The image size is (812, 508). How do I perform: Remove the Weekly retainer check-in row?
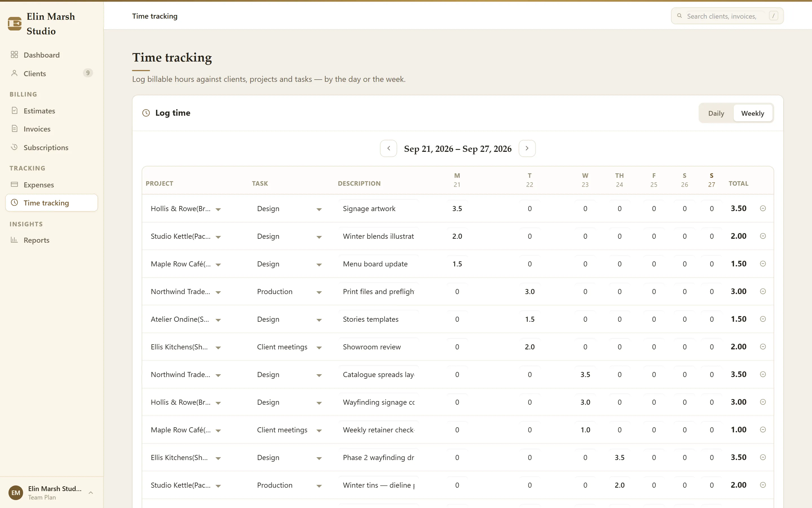(x=763, y=430)
